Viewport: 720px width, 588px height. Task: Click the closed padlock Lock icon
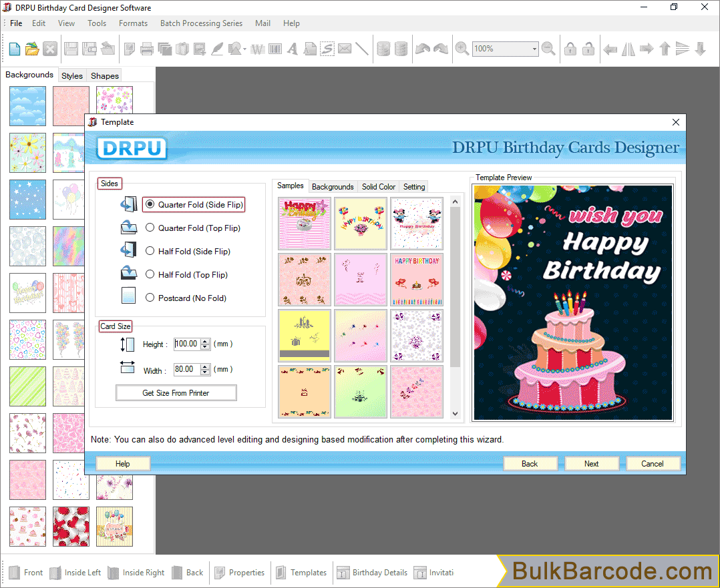click(x=570, y=49)
